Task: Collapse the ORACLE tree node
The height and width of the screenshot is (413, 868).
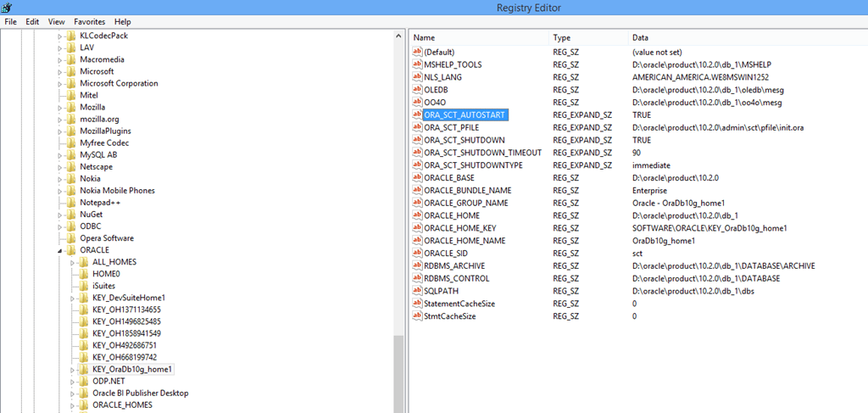Action: click(x=60, y=251)
